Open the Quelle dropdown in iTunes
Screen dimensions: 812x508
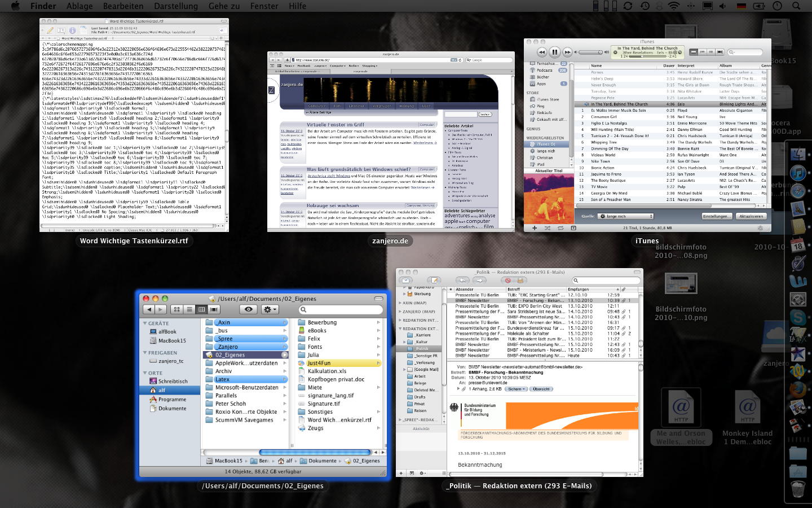pos(625,216)
